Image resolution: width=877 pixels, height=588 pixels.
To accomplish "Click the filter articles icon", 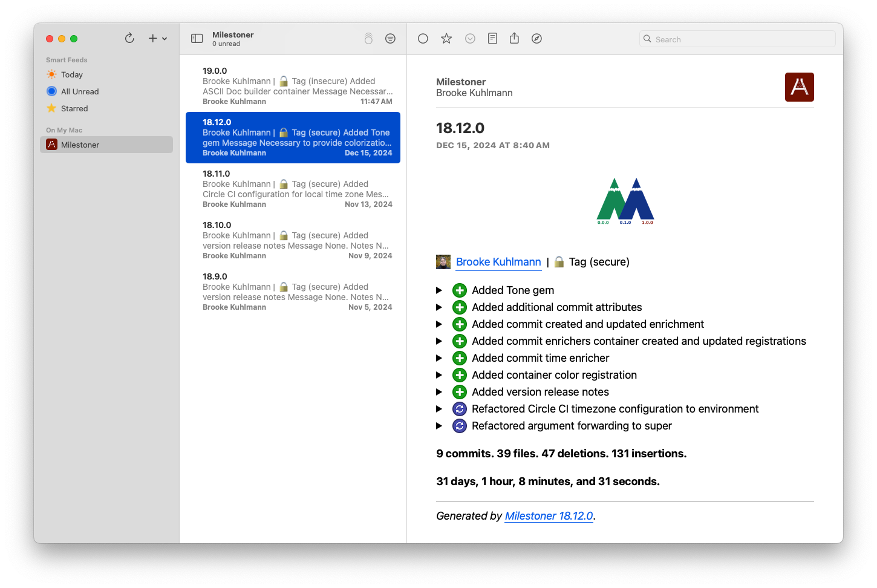I will pyautogui.click(x=391, y=39).
